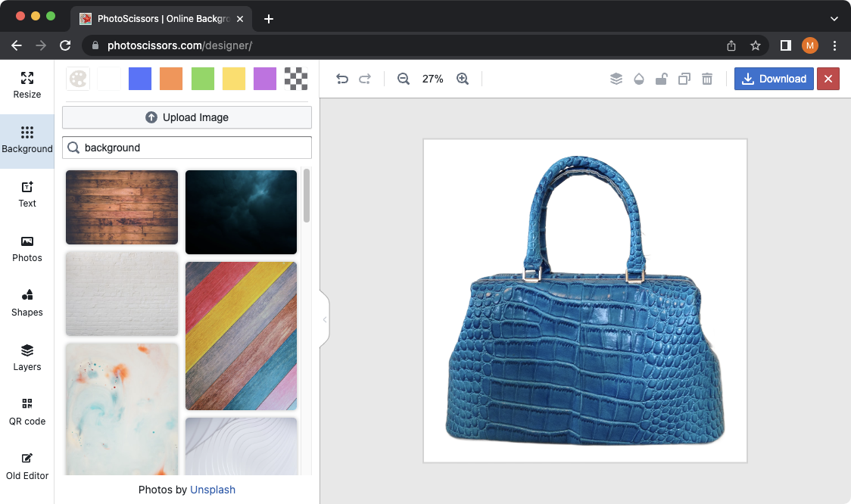Duplicate the selected object
Screen dimensions: 851x504
pos(684,79)
